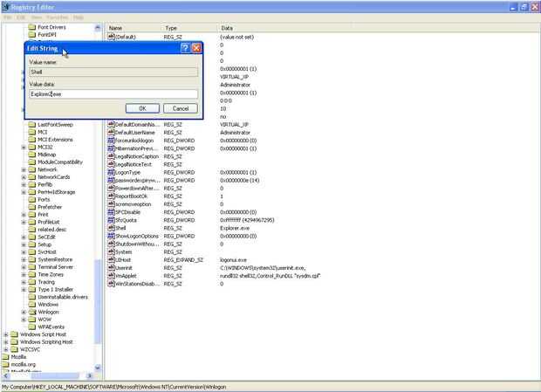Select the Userinstallable.drivers tree key

coord(63,297)
